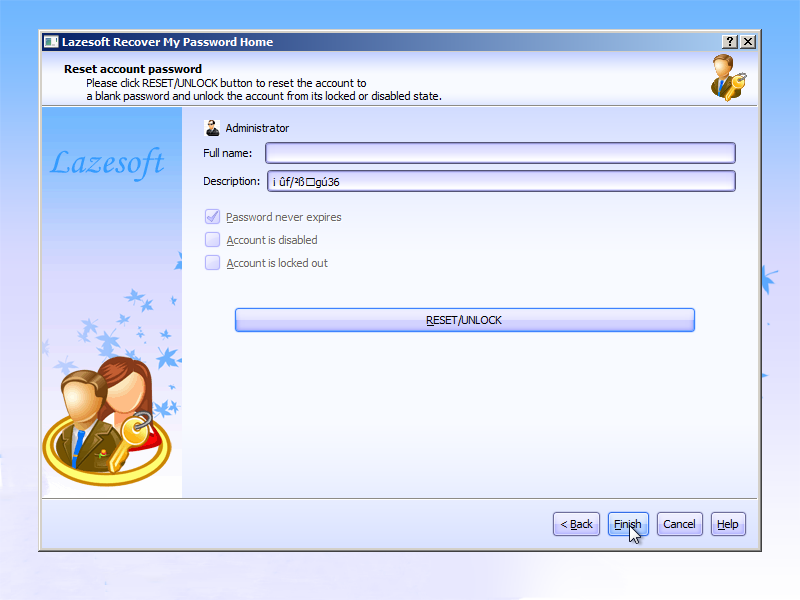The width and height of the screenshot is (800, 600).
Task: Click the Description label
Action: click(x=232, y=181)
